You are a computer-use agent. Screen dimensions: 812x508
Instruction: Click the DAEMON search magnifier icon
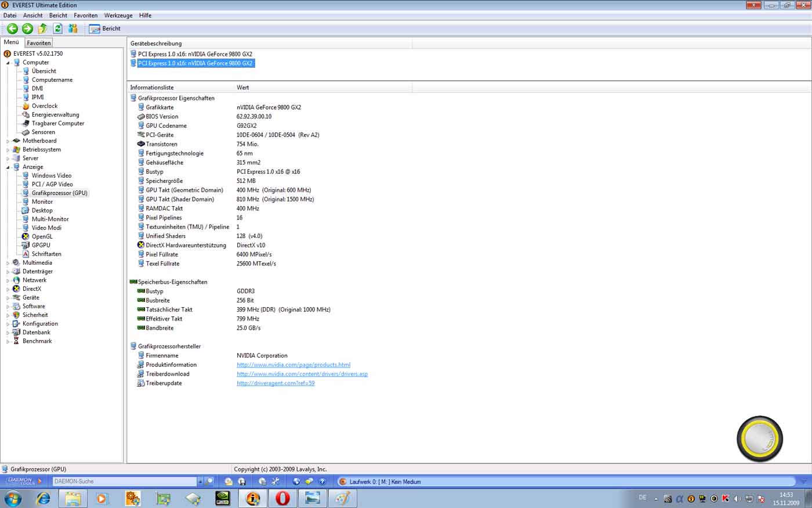click(x=209, y=481)
